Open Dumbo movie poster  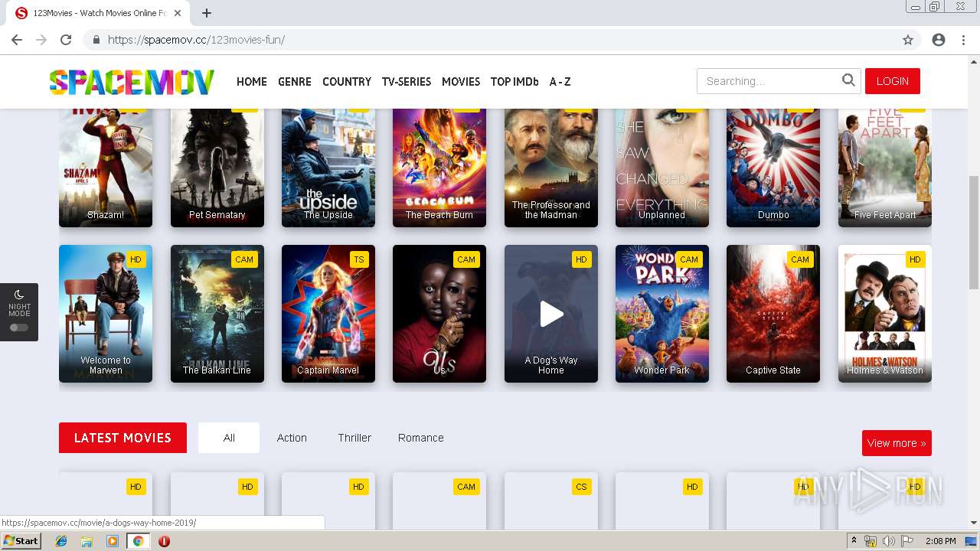click(x=773, y=168)
